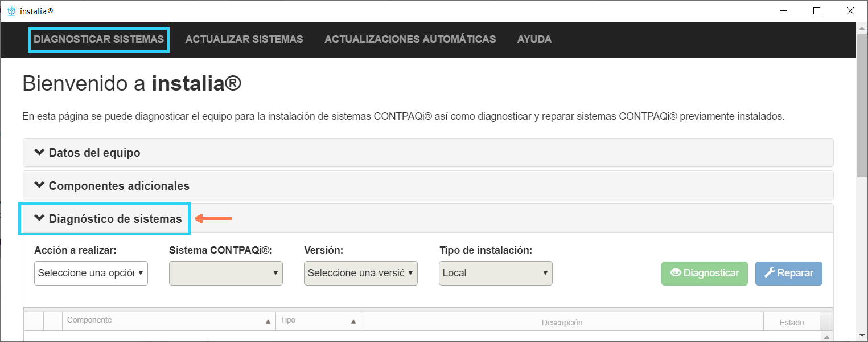The image size is (868, 342).
Task: Click the instalia app logo icon
Action: [x=11, y=11]
